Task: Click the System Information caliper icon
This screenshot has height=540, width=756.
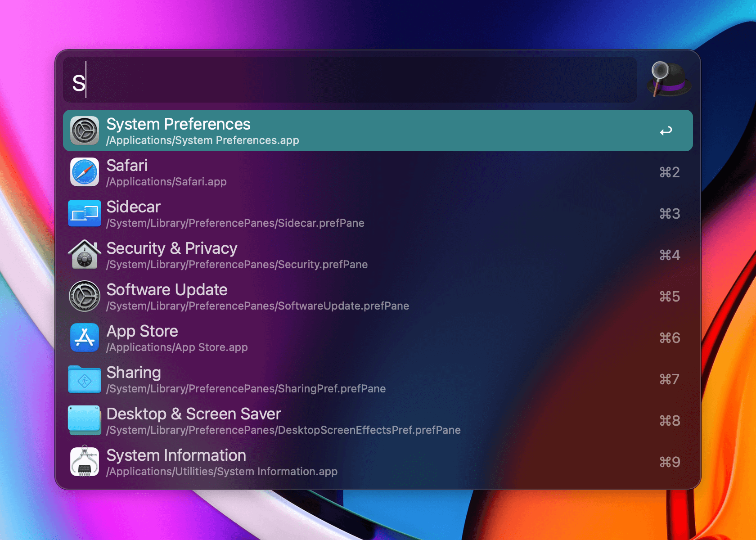Action: click(x=84, y=462)
